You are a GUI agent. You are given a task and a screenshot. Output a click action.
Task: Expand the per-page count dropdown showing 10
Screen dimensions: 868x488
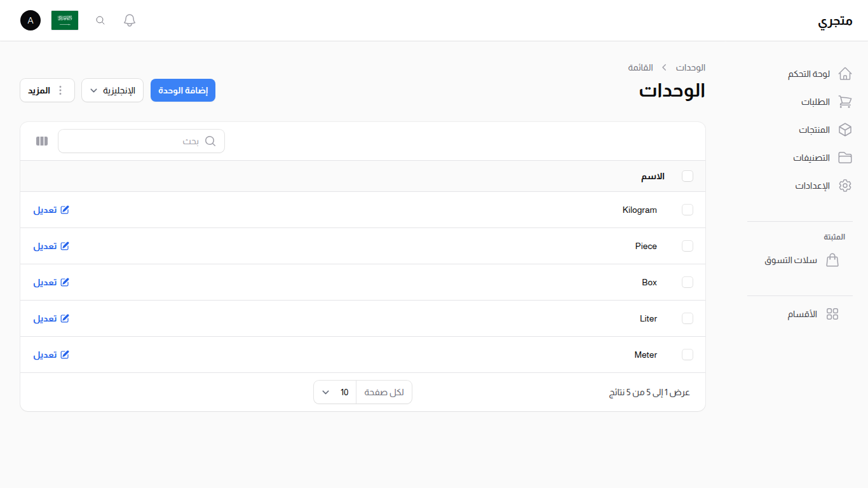tap(334, 391)
